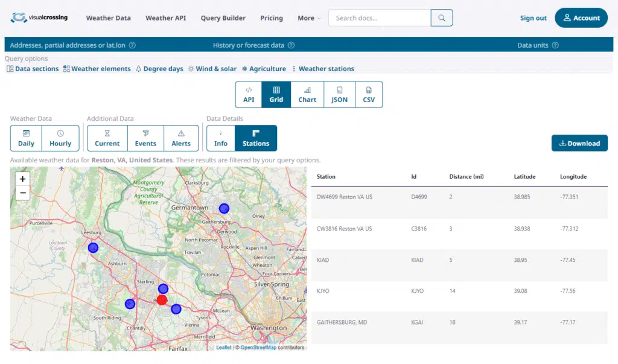Focus the Search docs input field
Image resolution: width=618 pixels, height=364 pixels.
pyautogui.click(x=380, y=18)
